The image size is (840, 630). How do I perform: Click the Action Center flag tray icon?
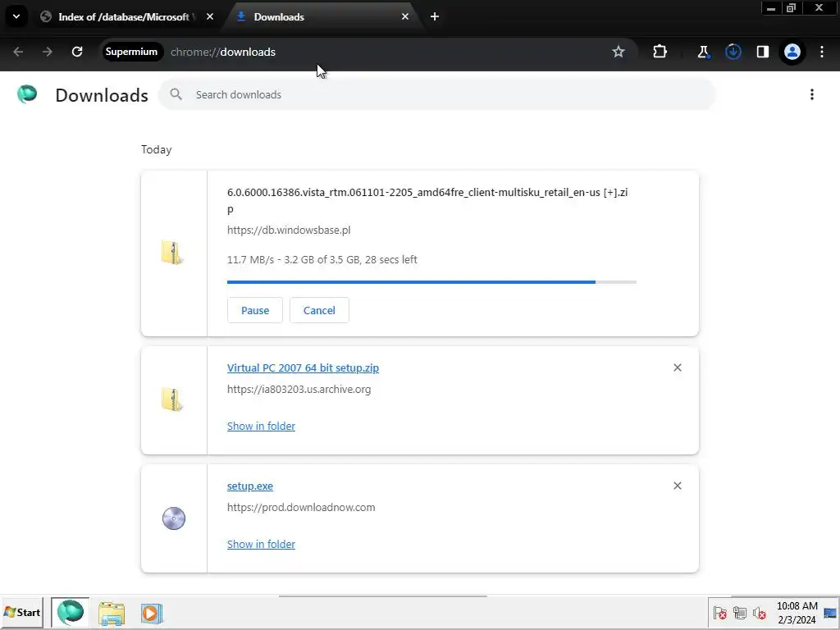pos(719,613)
